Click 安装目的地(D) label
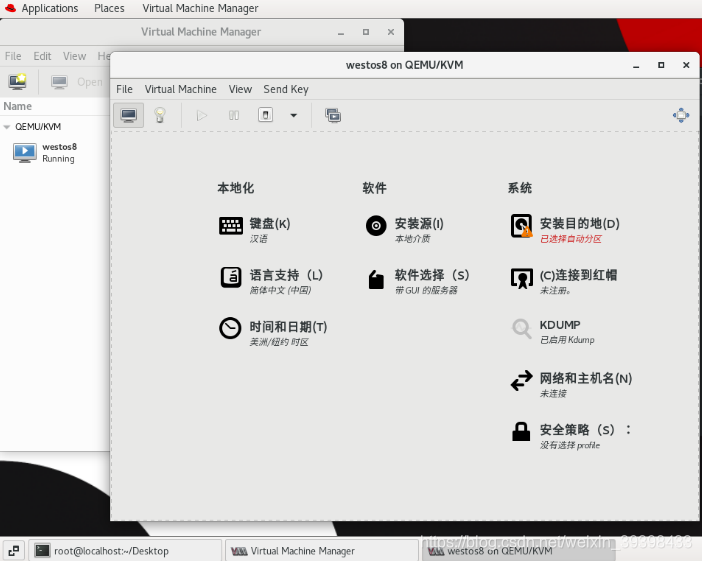 [580, 223]
